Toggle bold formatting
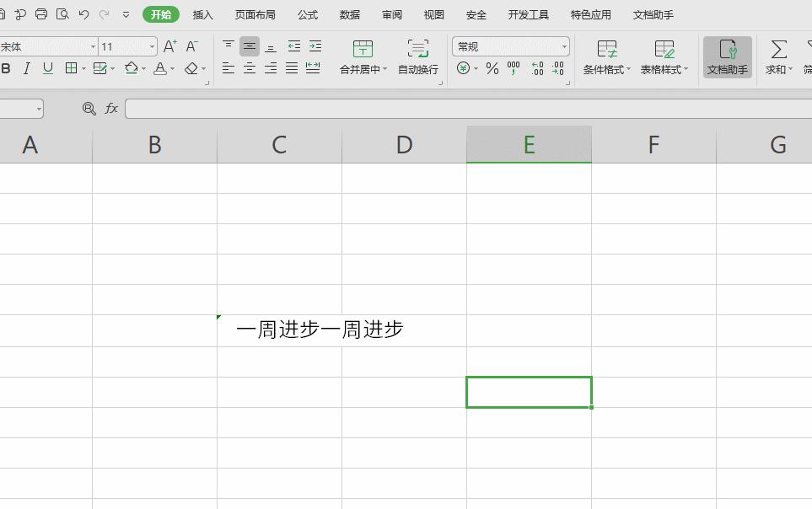 click(7, 68)
